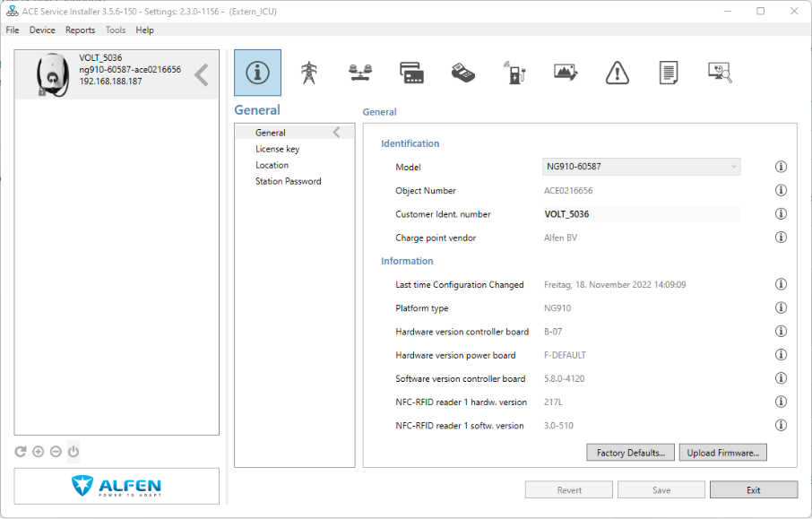This screenshot has height=519, width=812.
Task: Show info for Object Number
Action: point(781,190)
